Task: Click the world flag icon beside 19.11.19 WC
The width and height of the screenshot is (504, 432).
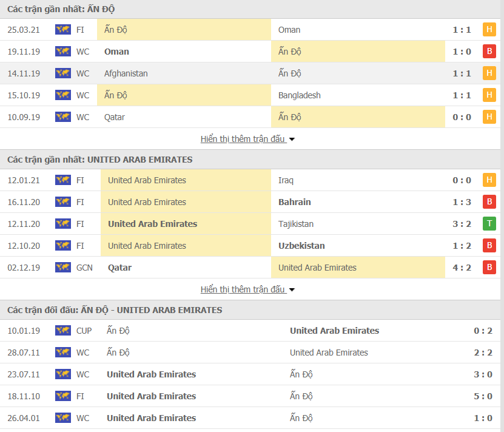Action: 62,52
